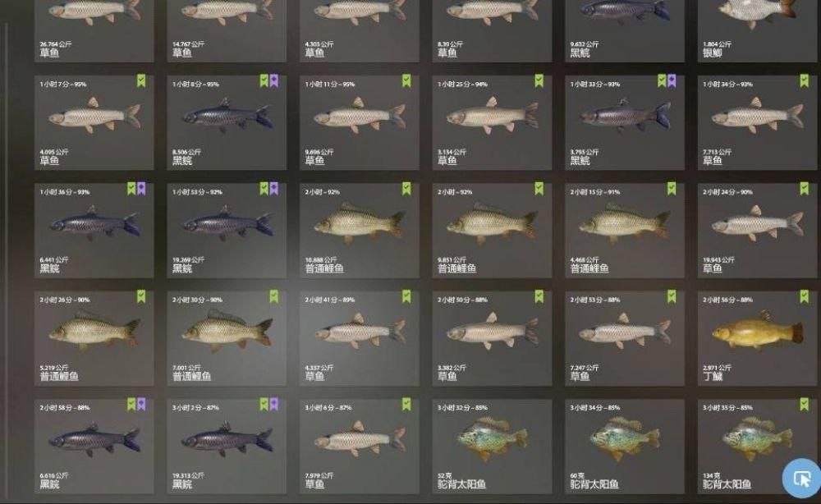The height and width of the screenshot is (504, 821).
Task: Toggle green check mark on 19.943公斤 草鱼
Action: coord(805,189)
